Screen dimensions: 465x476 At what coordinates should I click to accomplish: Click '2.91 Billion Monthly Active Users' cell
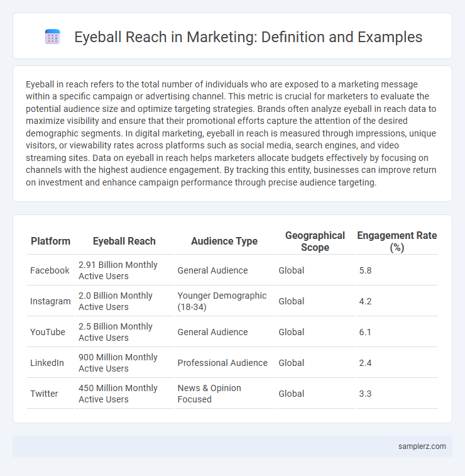(x=118, y=270)
